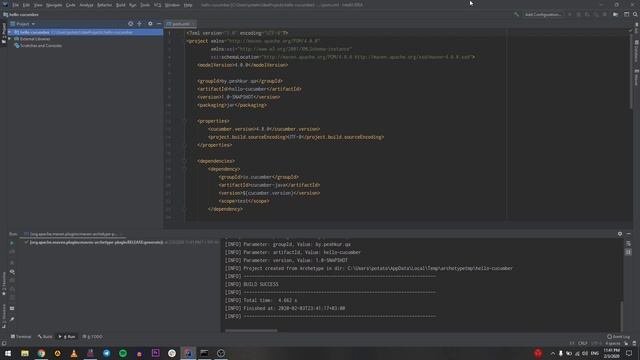The image size is (640, 360).
Task: Open the Analyze menu
Action: 87,5
